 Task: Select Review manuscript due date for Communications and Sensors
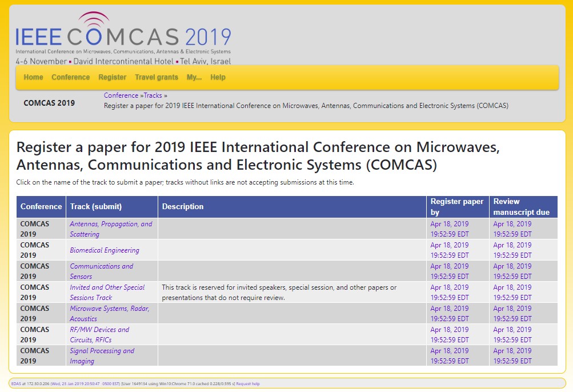(x=512, y=271)
